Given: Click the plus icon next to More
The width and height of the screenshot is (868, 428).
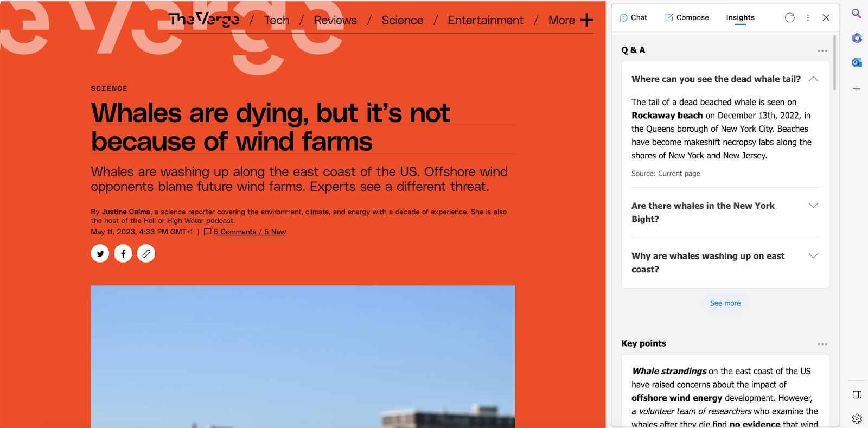Looking at the screenshot, I should (x=586, y=20).
